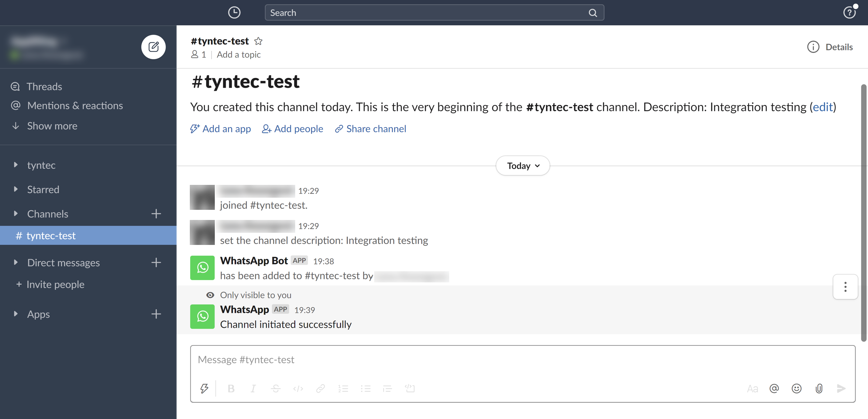The height and width of the screenshot is (419, 868).
Task: Click the WhatsApp Bot avatar icon
Action: (202, 268)
